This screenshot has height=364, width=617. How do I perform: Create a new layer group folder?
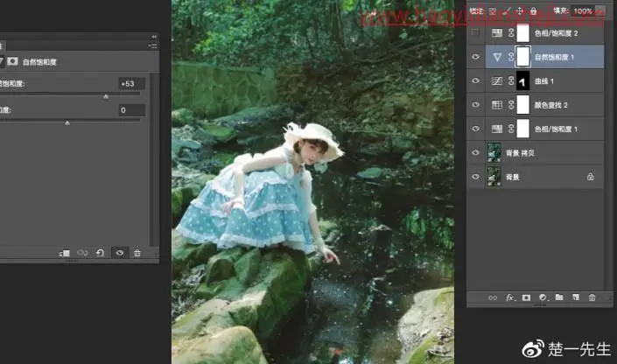click(559, 297)
